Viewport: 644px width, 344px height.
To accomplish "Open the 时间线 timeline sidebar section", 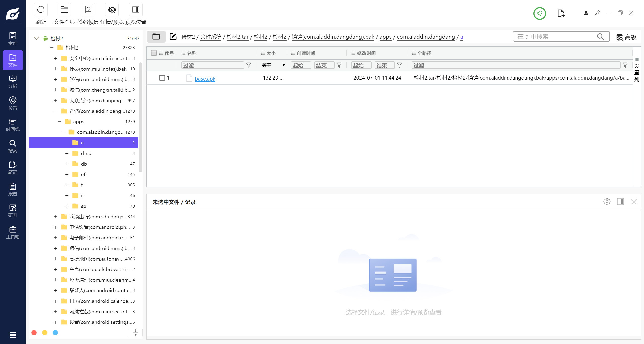I will click(x=13, y=125).
